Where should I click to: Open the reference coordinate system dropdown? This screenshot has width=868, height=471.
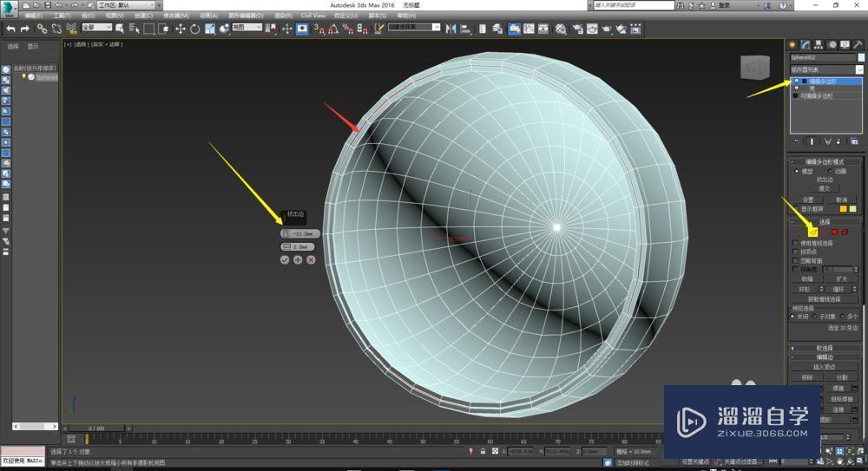(x=247, y=27)
